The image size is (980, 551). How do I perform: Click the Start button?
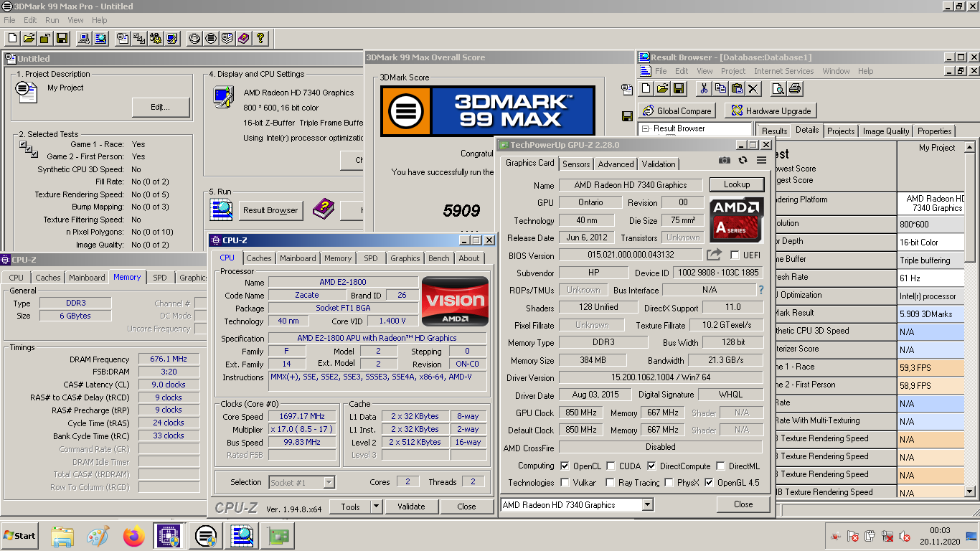coord(19,535)
